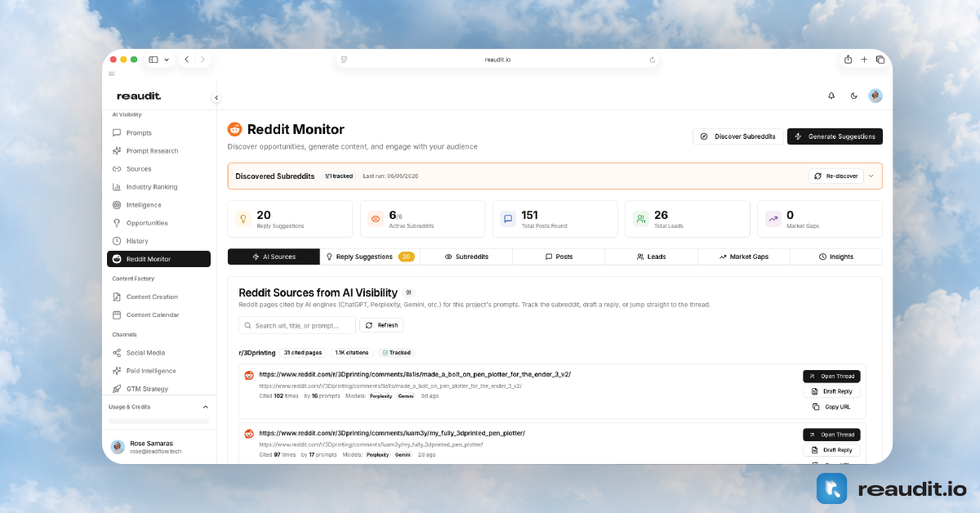Reload the page from address bar
The image size is (980, 513).
[x=652, y=60]
